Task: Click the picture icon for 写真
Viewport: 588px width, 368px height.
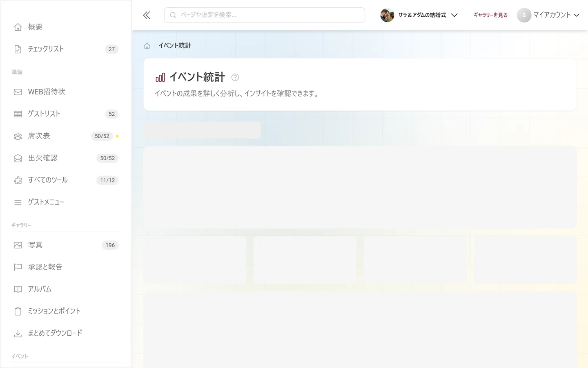Action: [x=18, y=245]
